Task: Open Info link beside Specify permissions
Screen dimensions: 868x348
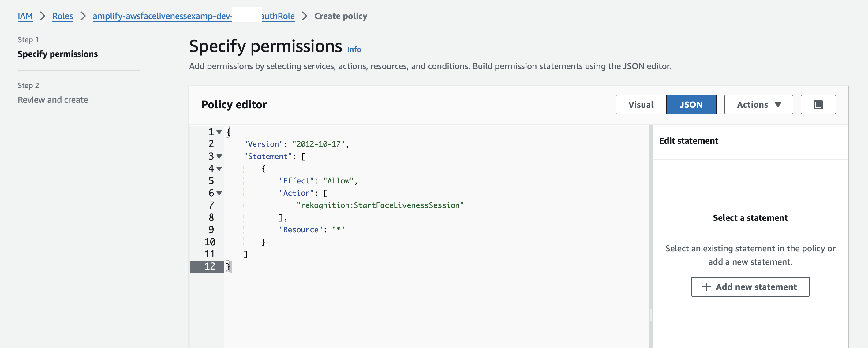Action: click(x=354, y=50)
